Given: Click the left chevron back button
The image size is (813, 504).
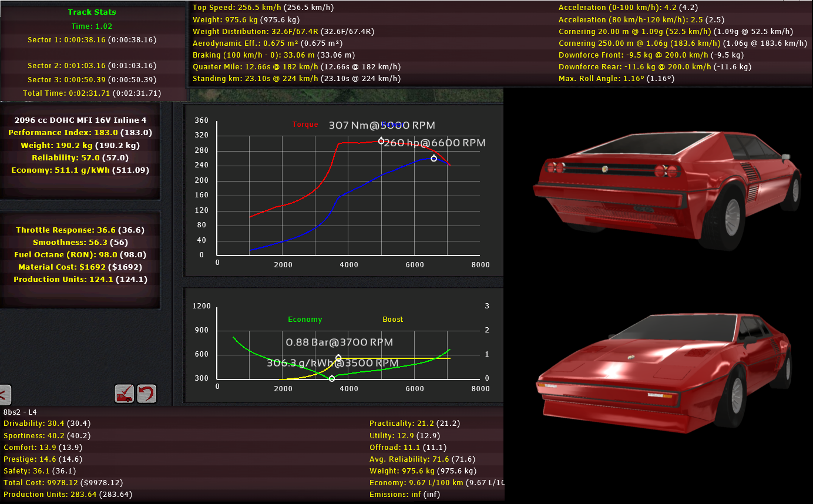Looking at the screenshot, I should [x=5, y=394].
